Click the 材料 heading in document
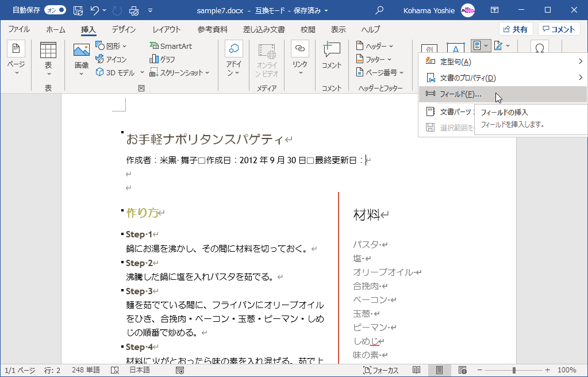Image resolution: width=588 pixels, height=377 pixels. pos(367,215)
